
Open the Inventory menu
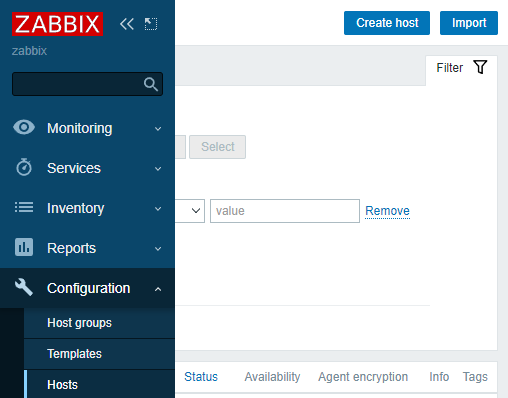click(x=87, y=208)
